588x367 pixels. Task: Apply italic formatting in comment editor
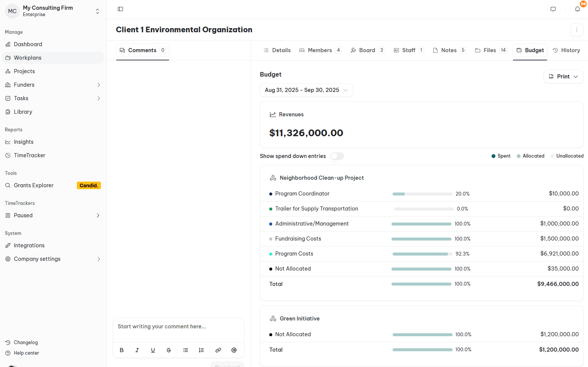137,350
